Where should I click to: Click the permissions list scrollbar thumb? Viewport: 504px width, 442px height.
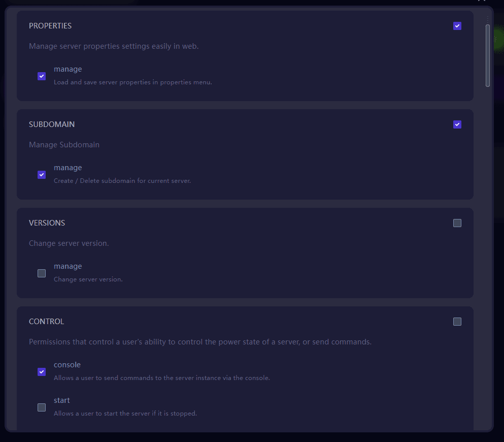(x=488, y=55)
